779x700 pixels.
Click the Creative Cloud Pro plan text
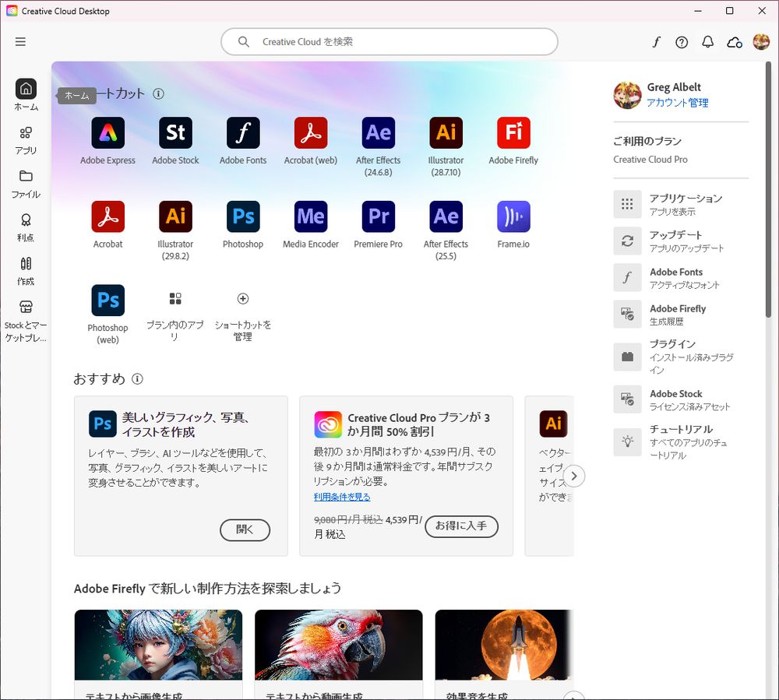650,160
